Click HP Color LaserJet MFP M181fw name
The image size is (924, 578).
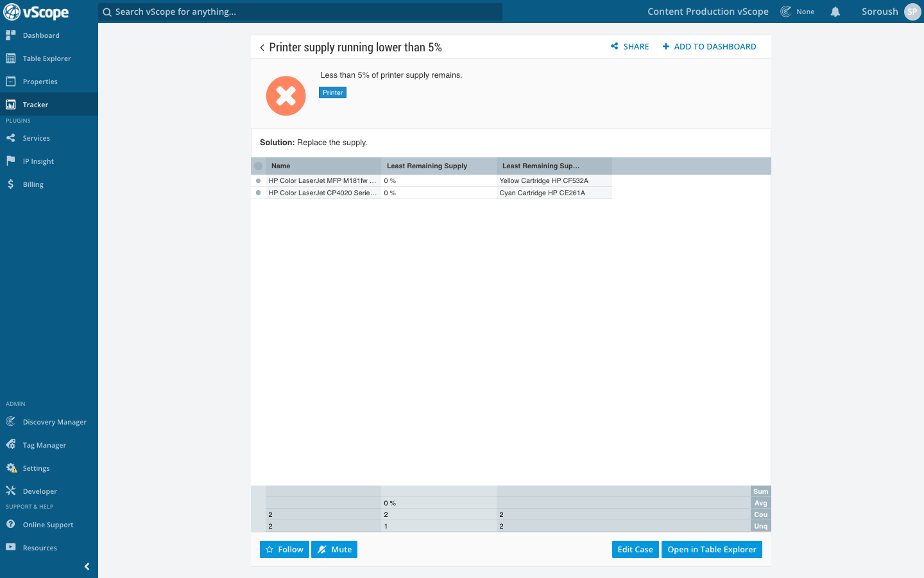tap(322, 181)
